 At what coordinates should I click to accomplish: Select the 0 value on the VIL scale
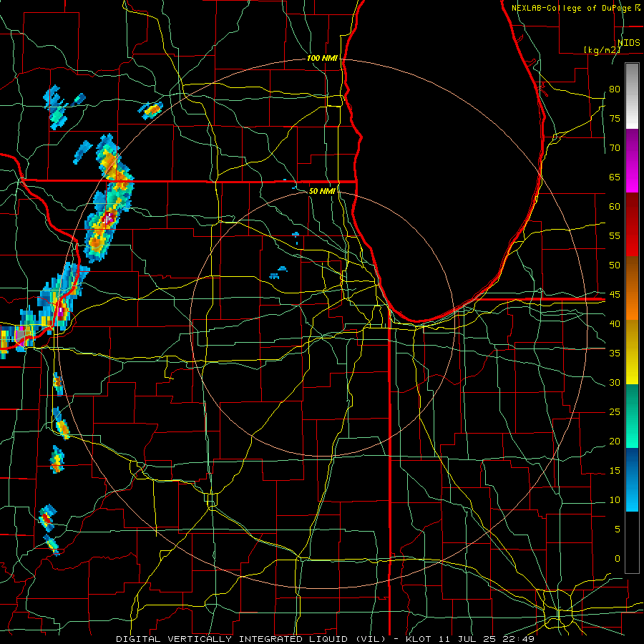click(618, 559)
